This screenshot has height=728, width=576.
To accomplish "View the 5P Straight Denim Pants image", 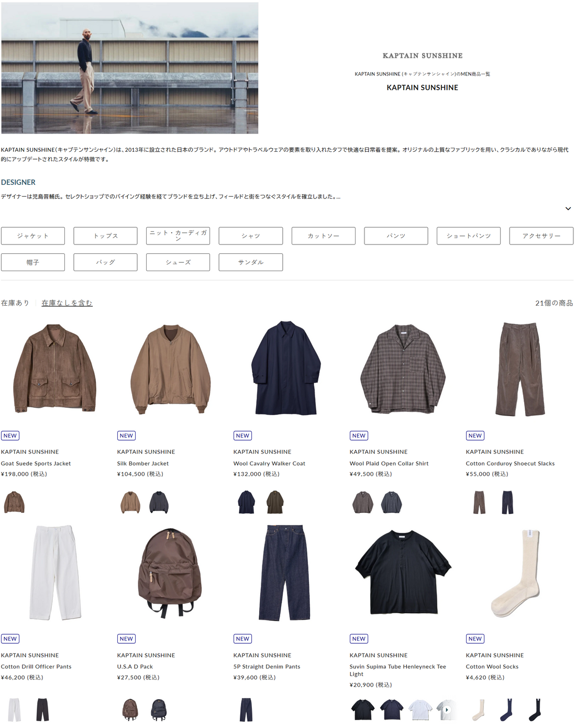I will (285, 573).
